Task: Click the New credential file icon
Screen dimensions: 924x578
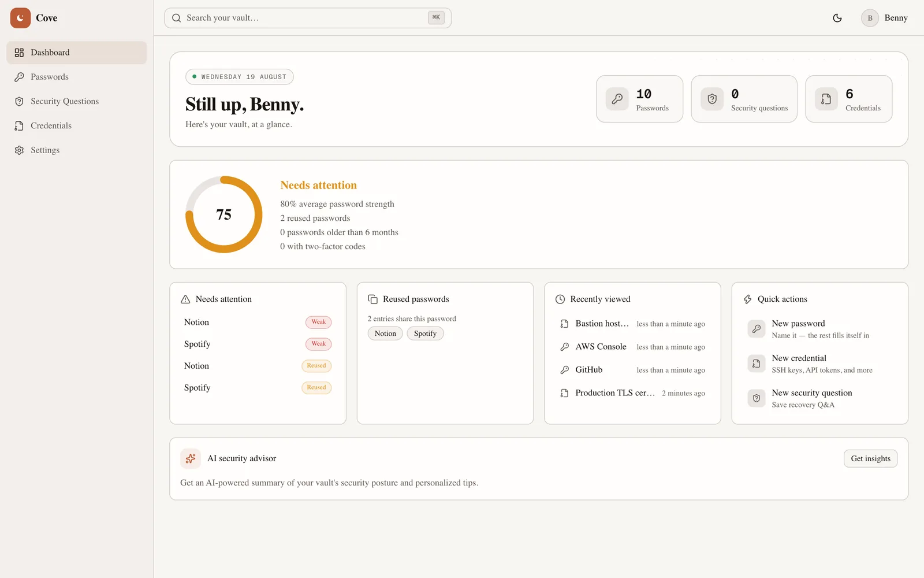Action: [757, 364]
